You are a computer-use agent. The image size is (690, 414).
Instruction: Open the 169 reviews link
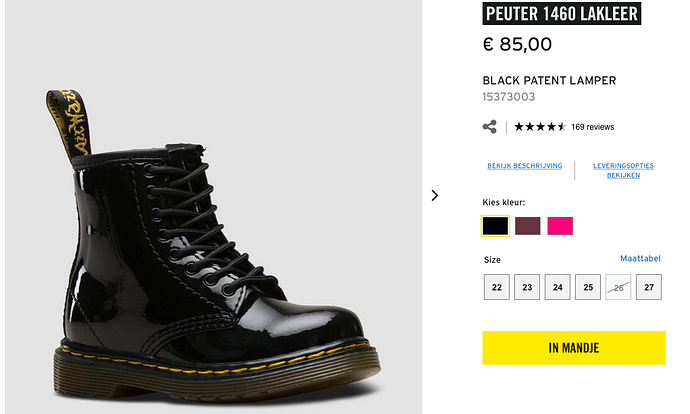pyautogui.click(x=592, y=127)
